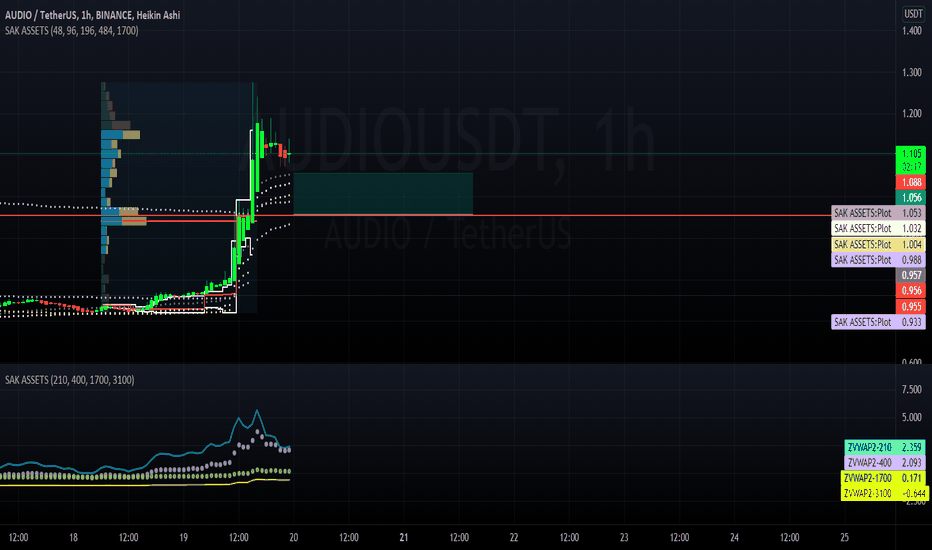932x550 pixels.
Task: Click date 23 on the time axis
Action: coord(624,538)
